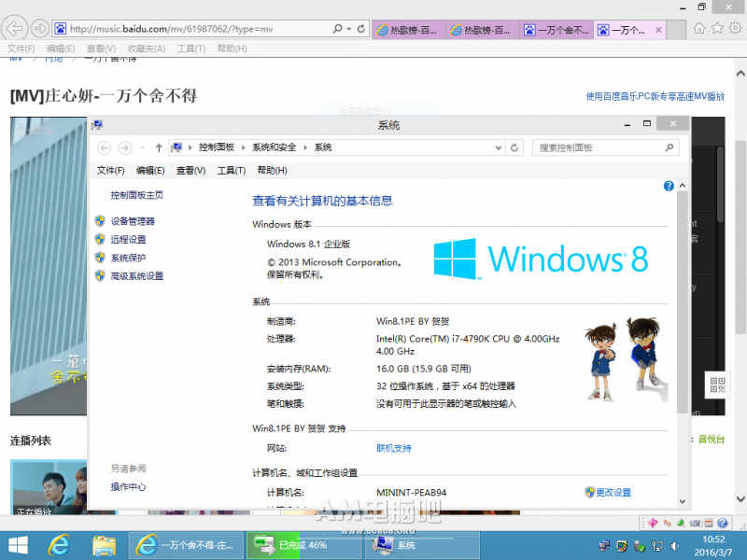Open the two-computers network tray icon
747x560 pixels.
tap(604, 546)
